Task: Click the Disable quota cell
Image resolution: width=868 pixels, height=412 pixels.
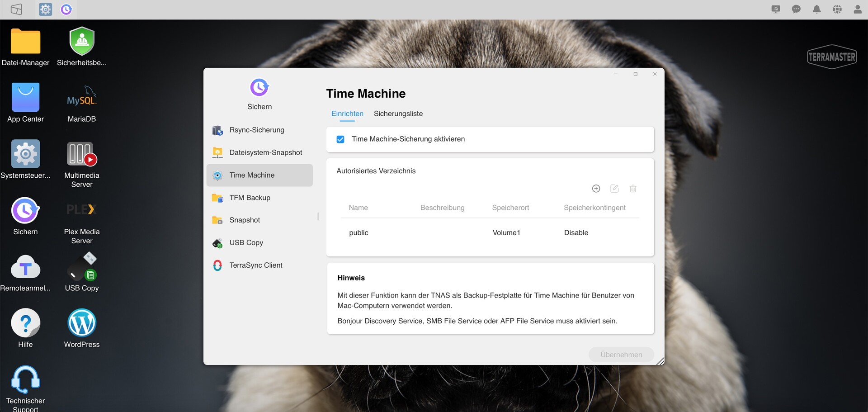Action: tap(576, 233)
